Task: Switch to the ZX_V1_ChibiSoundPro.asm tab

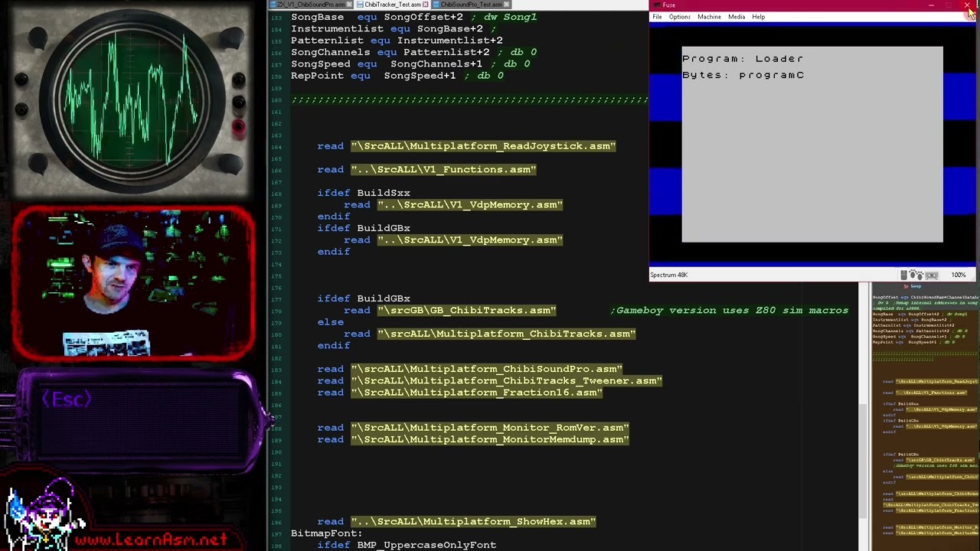Action: click(310, 4)
